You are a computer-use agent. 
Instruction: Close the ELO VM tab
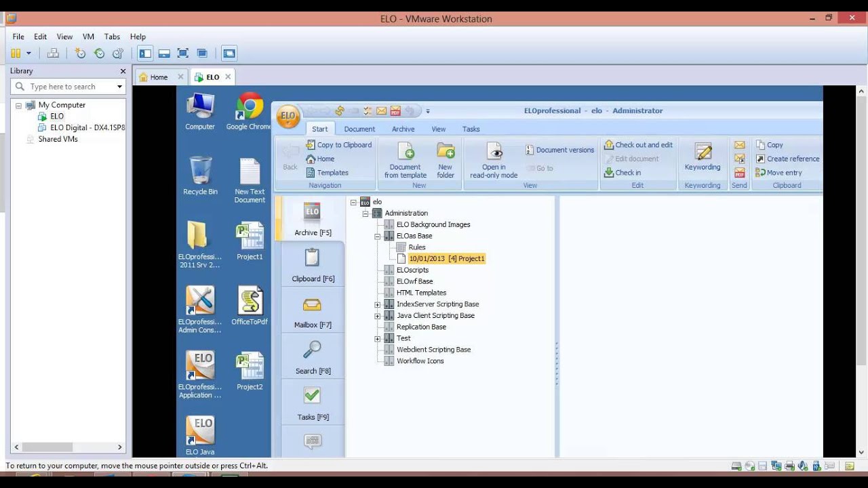228,77
